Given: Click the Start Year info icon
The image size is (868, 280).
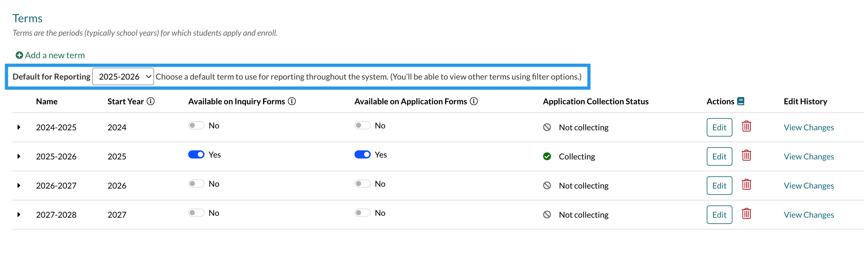Looking at the screenshot, I should (151, 101).
